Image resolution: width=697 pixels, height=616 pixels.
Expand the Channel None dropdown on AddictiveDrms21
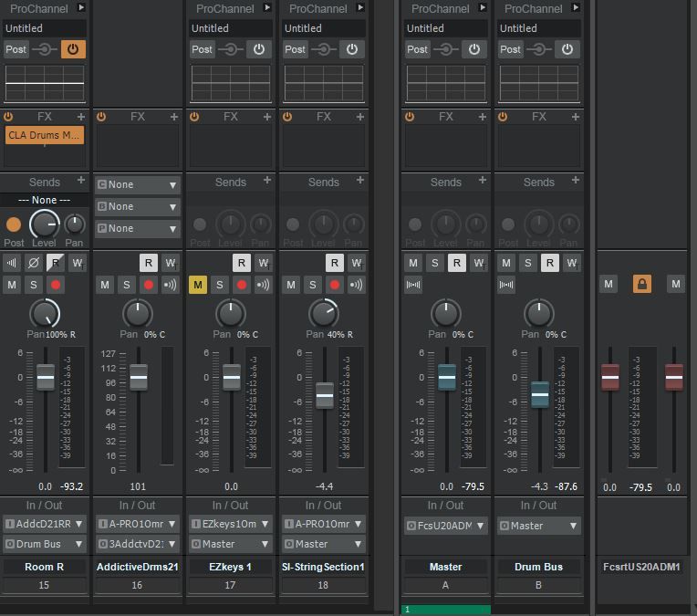138,184
